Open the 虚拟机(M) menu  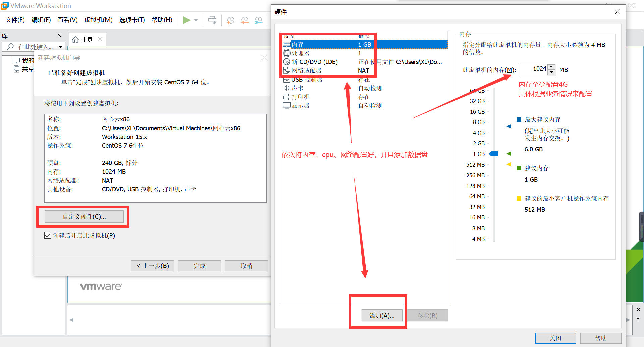tap(98, 20)
